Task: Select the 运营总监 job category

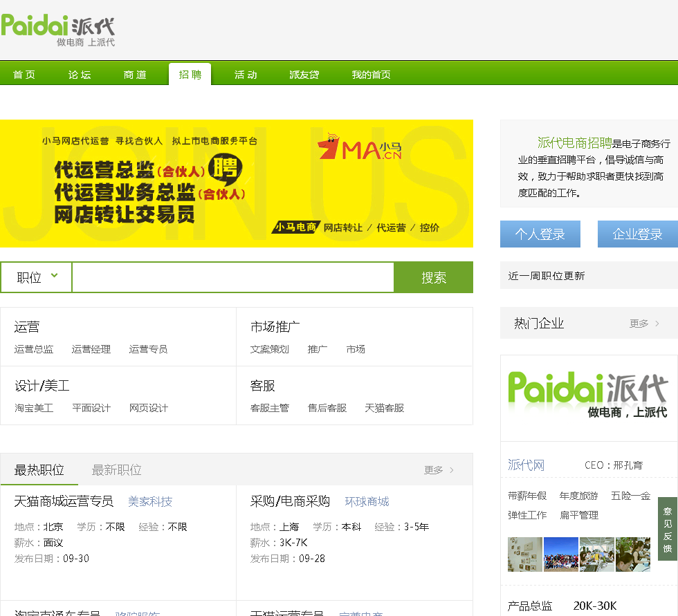Action: [x=34, y=349]
